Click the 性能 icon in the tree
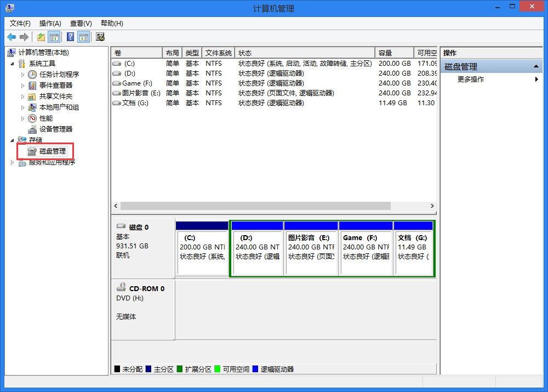Screen dimensions: 548x392 coord(32,118)
